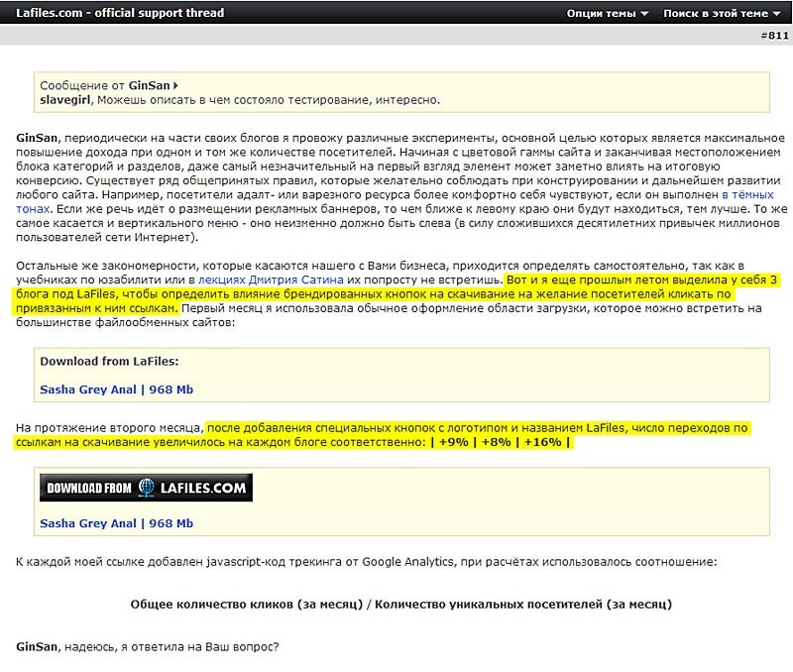Click the highlighted '+9% | +8% | +16%' text
The height and width of the screenshot is (672, 793).
501,442
